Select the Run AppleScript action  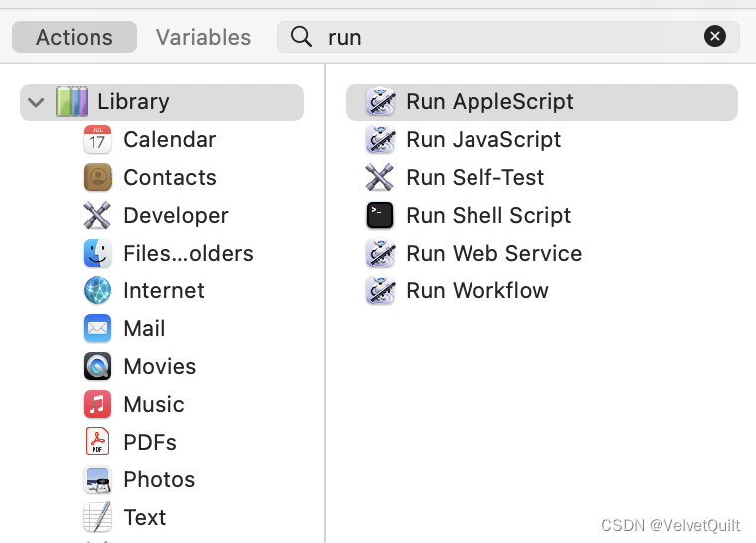(489, 102)
